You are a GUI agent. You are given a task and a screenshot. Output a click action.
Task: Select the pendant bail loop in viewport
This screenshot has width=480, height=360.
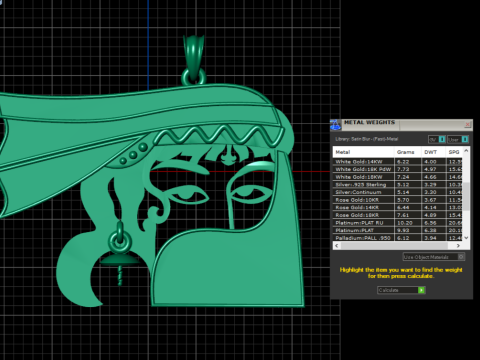tap(194, 60)
